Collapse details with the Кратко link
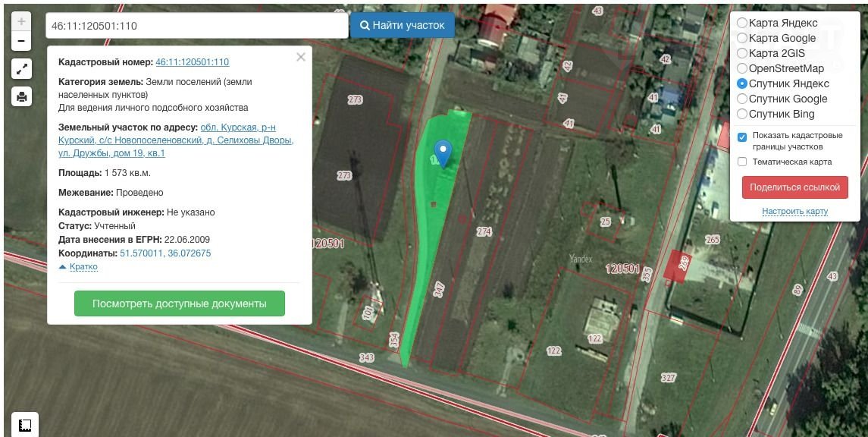 [x=83, y=267]
